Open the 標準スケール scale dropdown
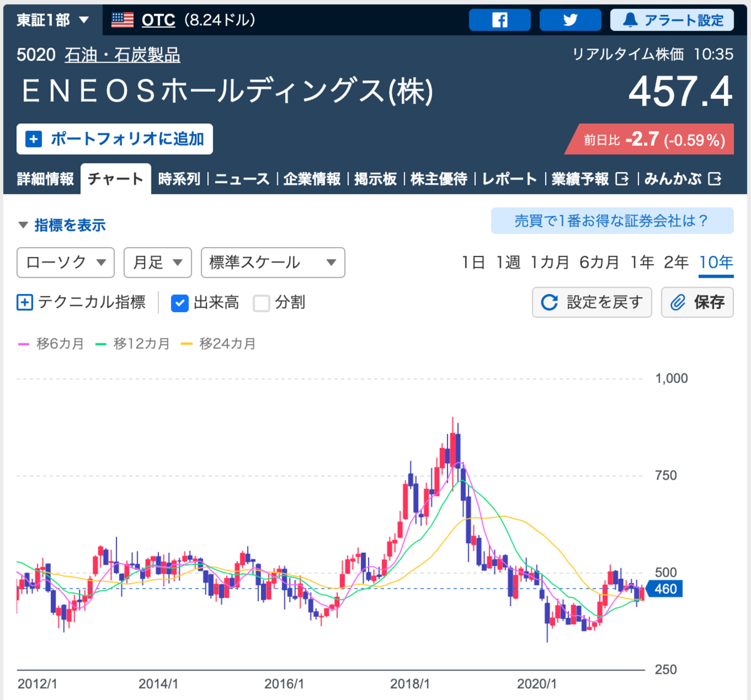This screenshot has width=751, height=700. pyautogui.click(x=273, y=263)
